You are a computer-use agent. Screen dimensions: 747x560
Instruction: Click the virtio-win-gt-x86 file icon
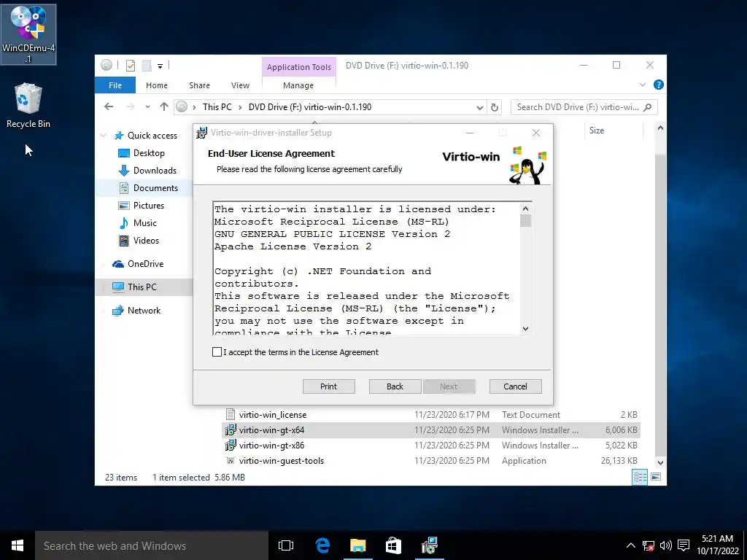point(231,446)
